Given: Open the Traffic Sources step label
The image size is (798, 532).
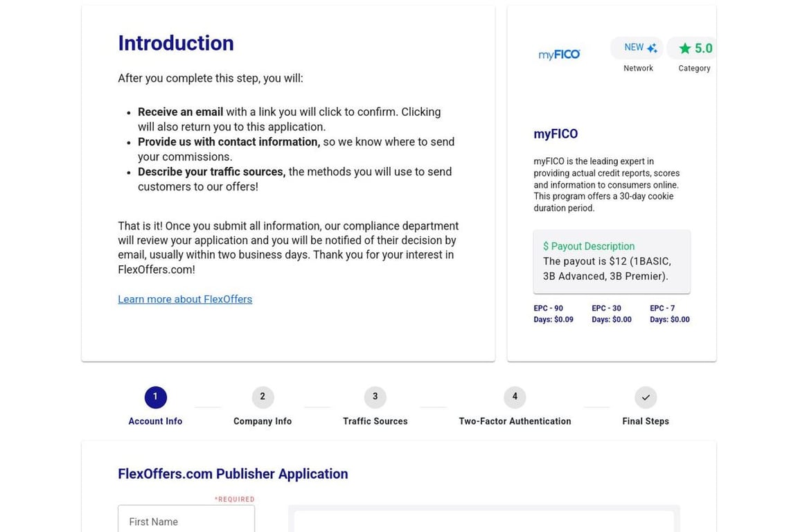Looking at the screenshot, I should click(x=375, y=421).
